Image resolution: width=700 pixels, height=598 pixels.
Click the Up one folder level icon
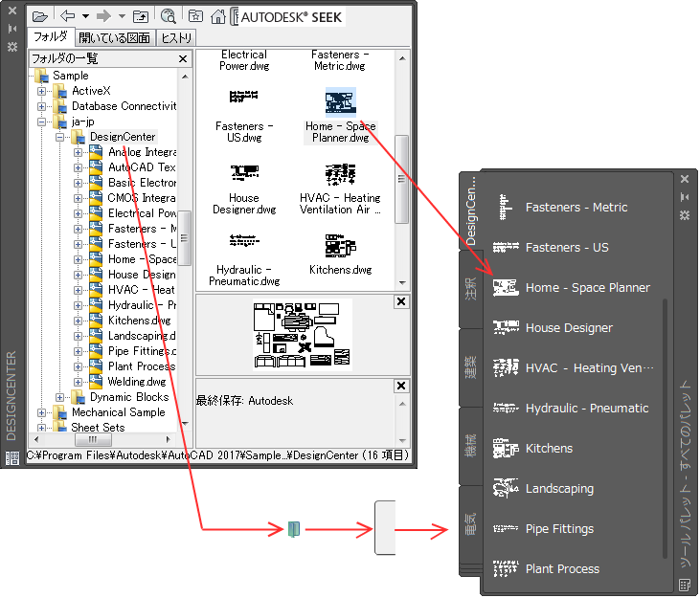point(141,17)
